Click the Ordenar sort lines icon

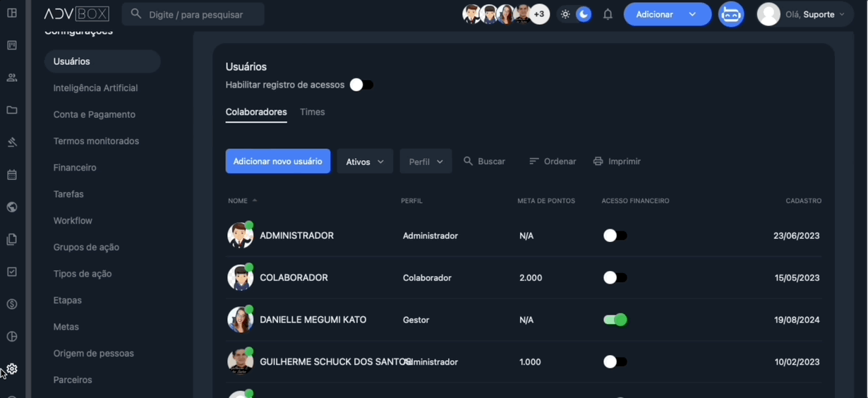pyautogui.click(x=534, y=162)
